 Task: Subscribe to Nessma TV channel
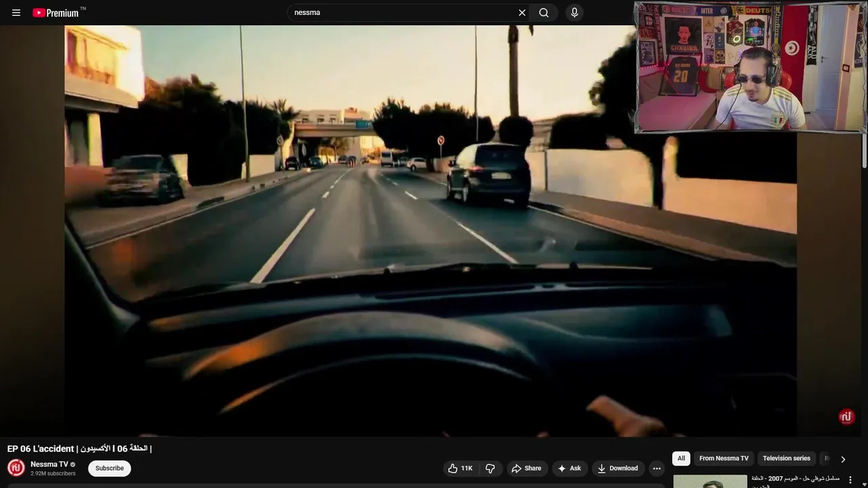pos(109,468)
